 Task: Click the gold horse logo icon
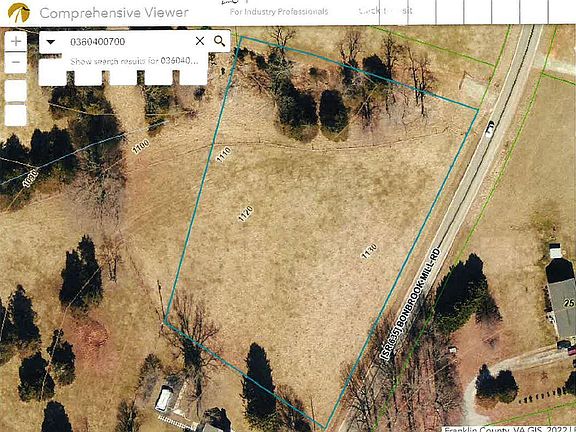pos(19,12)
